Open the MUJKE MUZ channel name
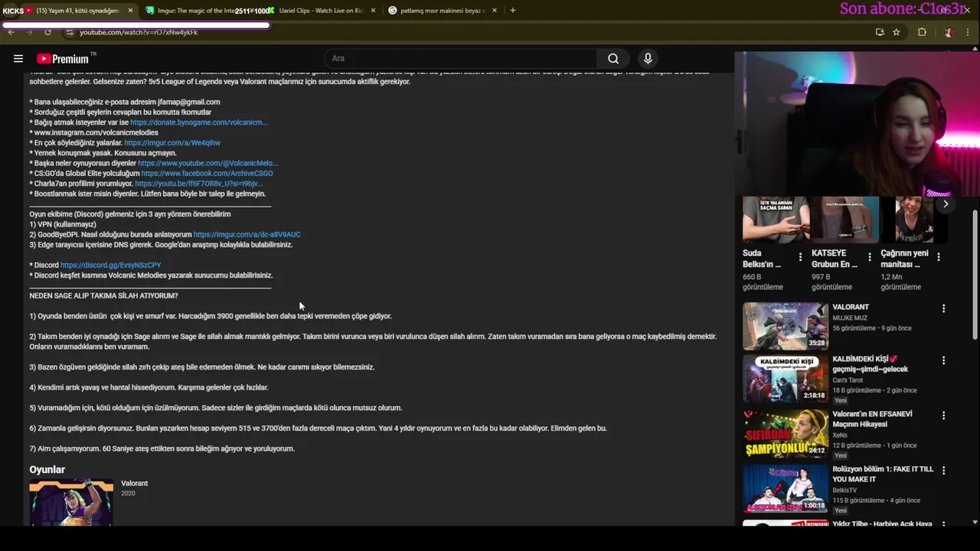 point(850,318)
